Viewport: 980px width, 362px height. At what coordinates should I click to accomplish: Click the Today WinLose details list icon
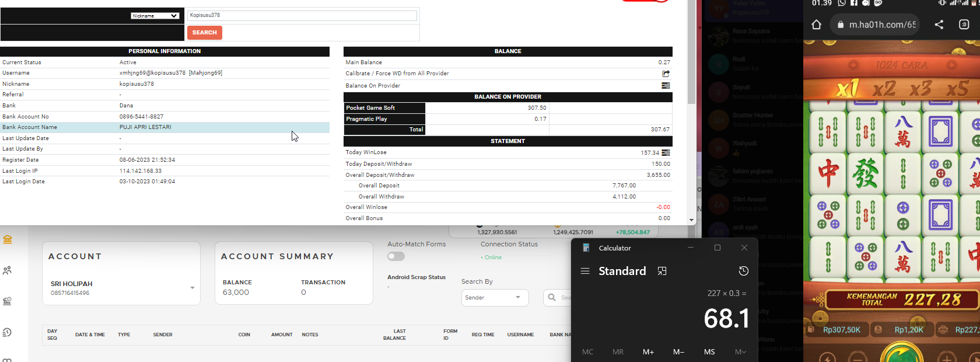pyautogui.click(x=666, y=153)
